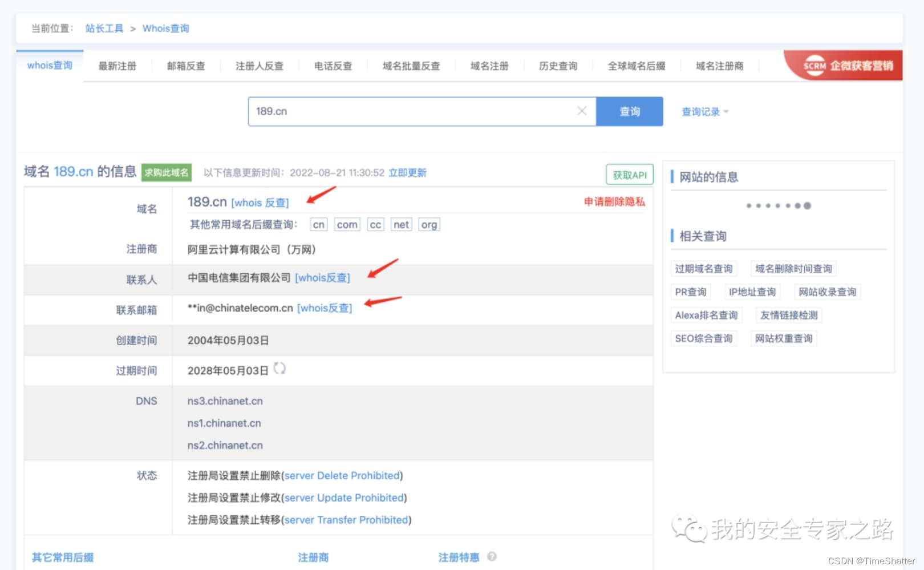The image size is (924, 570).
Task: Select the 注册人反查 tab
Action: 260,66
